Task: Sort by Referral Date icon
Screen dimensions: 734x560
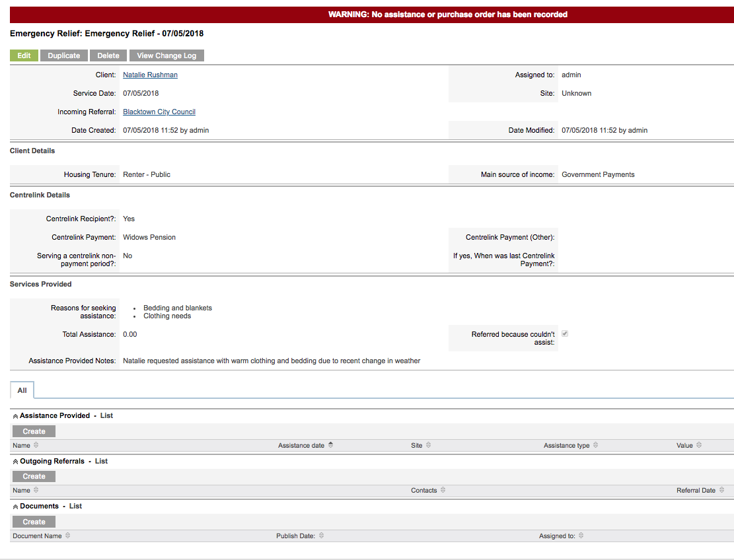Action: tap(722, 490)
